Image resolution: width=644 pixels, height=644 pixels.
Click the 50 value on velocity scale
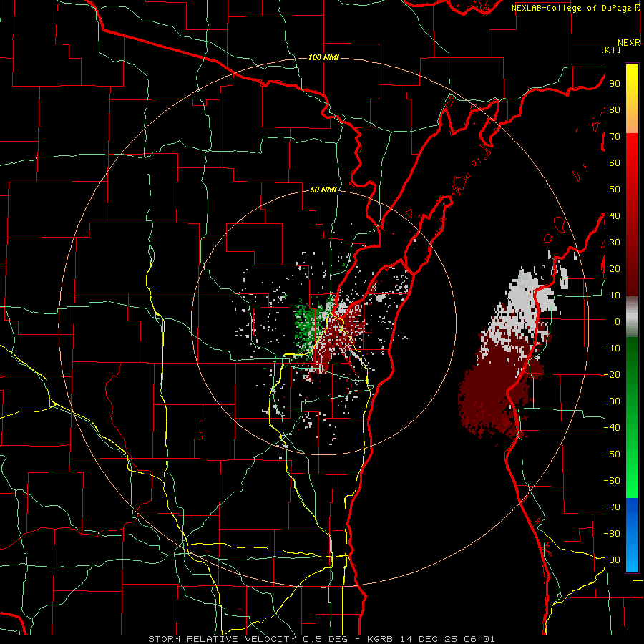coord(615,190)
